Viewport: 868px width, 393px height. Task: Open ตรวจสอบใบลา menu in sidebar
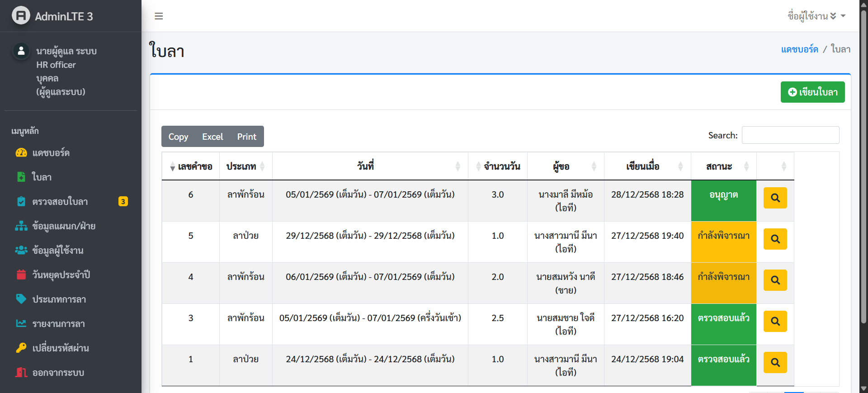(x=60, y=202)
